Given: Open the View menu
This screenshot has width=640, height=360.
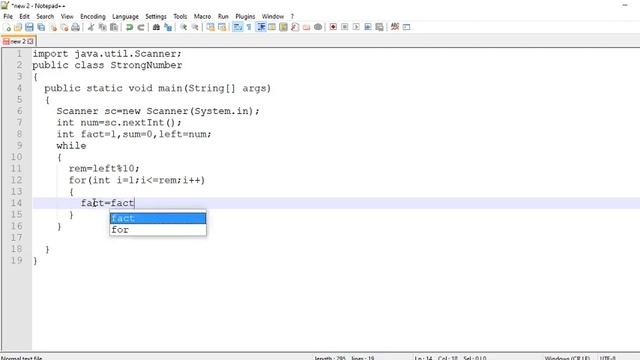Looking at the screenshot, I should 67,16.
